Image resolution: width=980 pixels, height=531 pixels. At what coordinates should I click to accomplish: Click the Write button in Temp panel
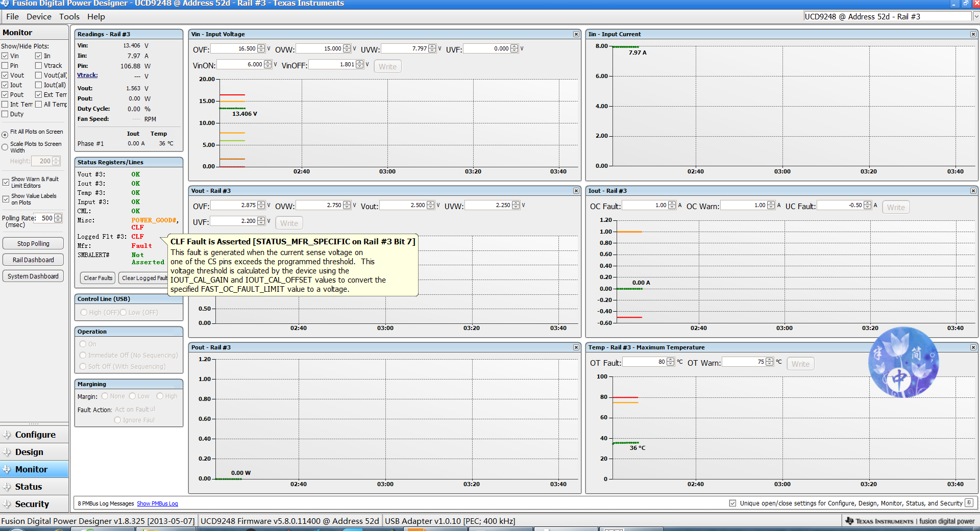click(x=800, y=364)
